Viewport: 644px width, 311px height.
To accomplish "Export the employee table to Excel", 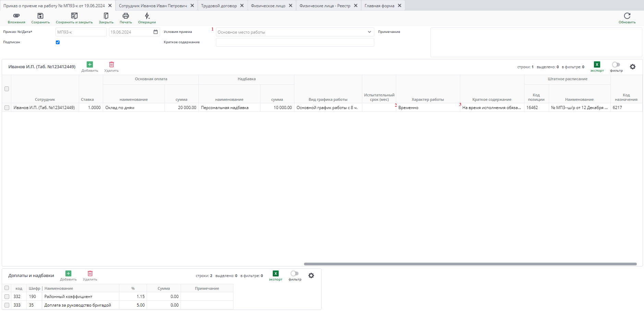I will coord(597,65).
